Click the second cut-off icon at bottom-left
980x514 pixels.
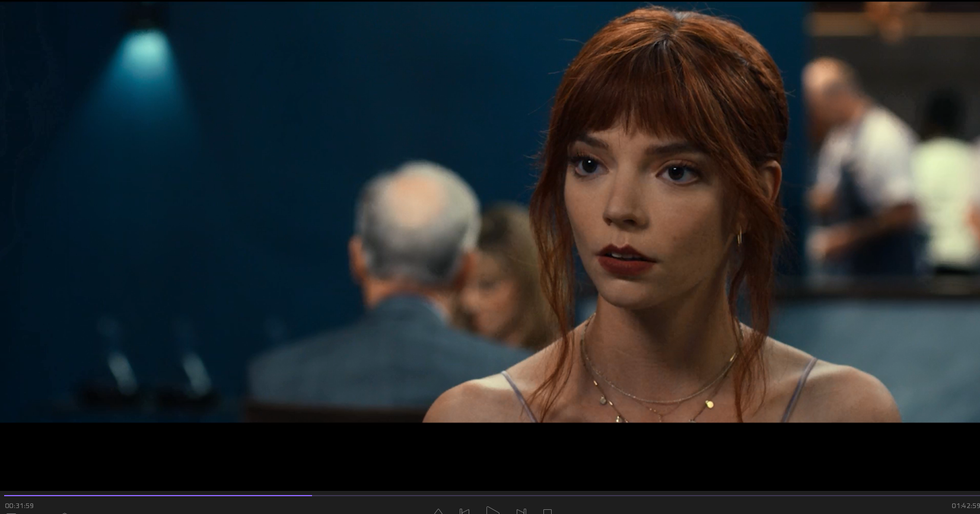(x=64, y=512)
